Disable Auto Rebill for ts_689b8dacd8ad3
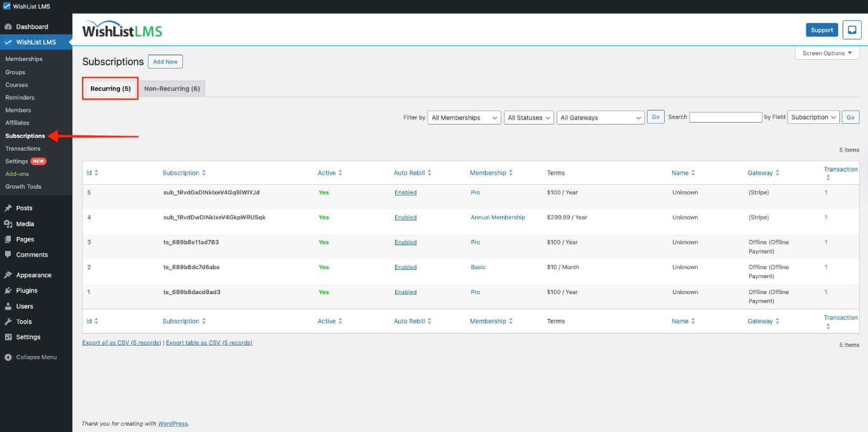 (x=405, y=292)
